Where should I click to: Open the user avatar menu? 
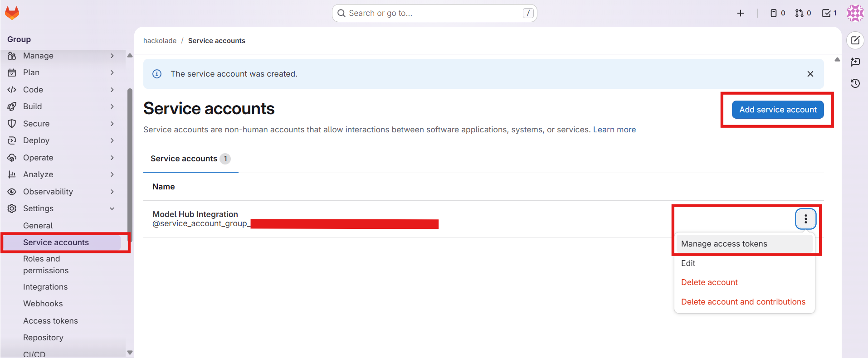[x=855, y=13]
